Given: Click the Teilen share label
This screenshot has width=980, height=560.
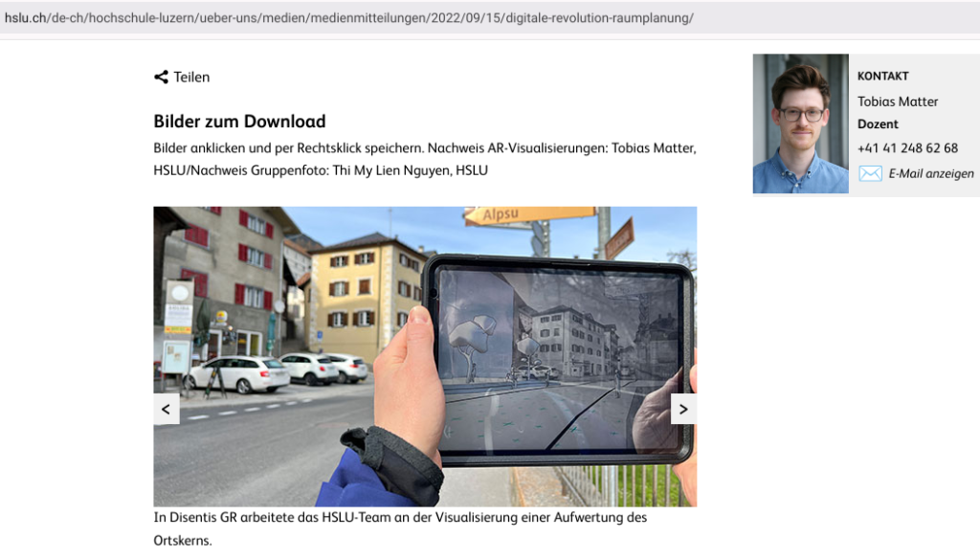Looking at the screenshot, I should click(x=191, y=77).
